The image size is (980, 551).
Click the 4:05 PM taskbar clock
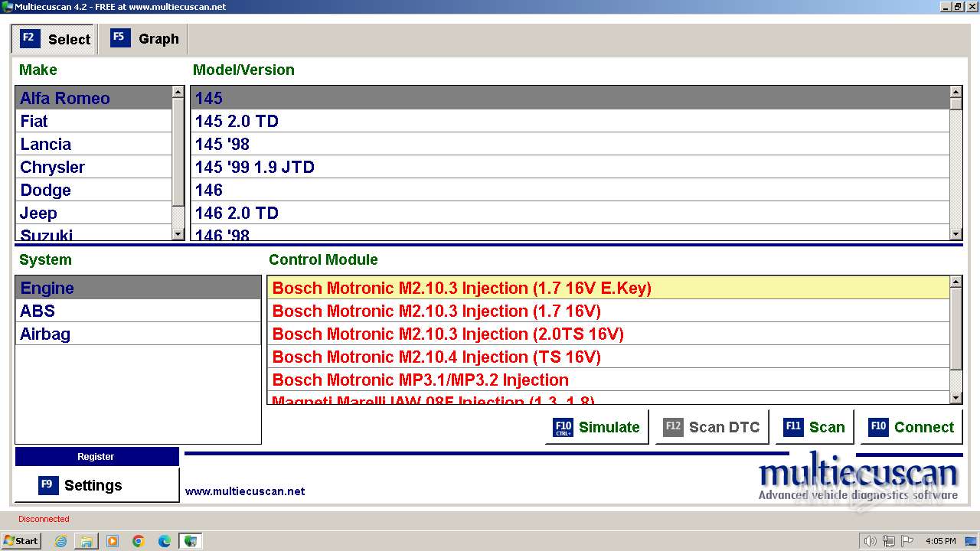940,541
